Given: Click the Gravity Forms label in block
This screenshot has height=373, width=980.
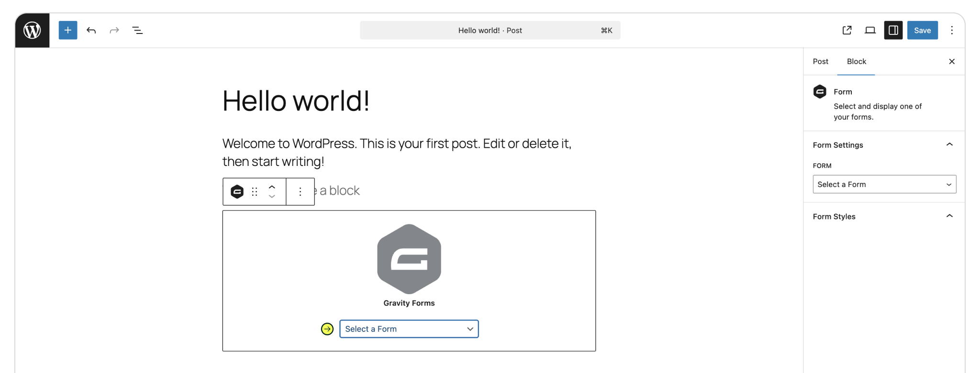Looking at the screenshot, I should point(409,303).
